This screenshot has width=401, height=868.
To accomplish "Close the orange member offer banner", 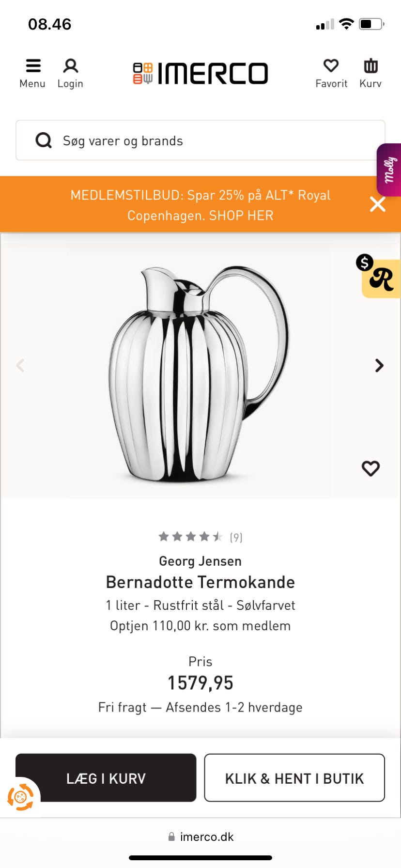I will 378,204.
